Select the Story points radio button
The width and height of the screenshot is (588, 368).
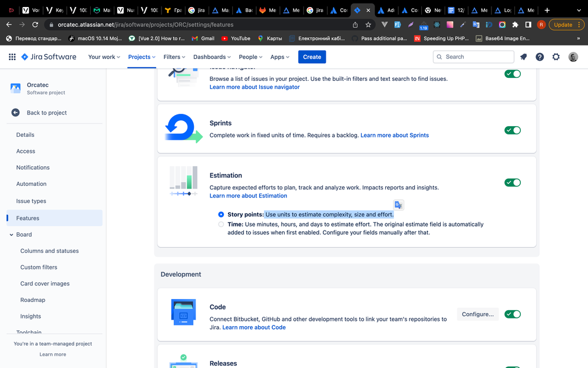click(221, 215)
